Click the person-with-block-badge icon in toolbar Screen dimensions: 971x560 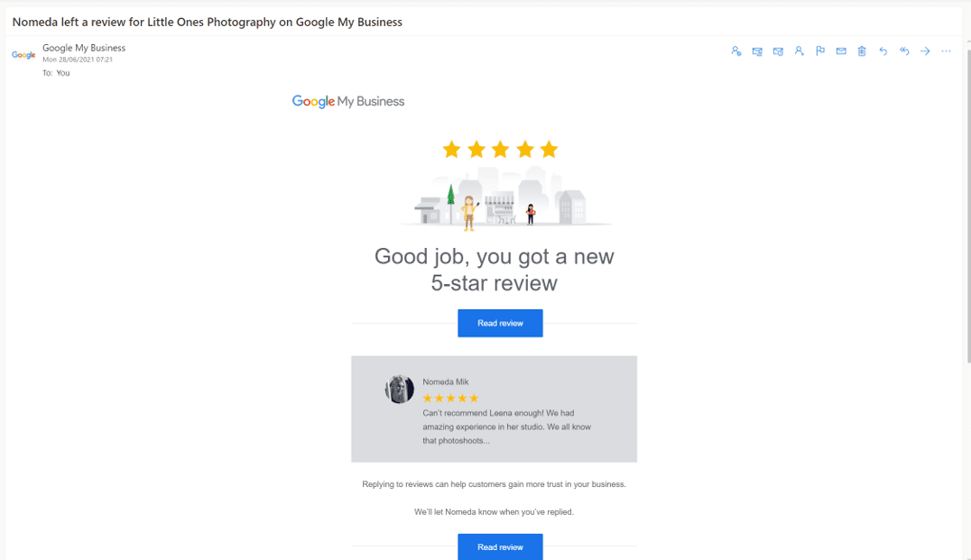point(735,51)
